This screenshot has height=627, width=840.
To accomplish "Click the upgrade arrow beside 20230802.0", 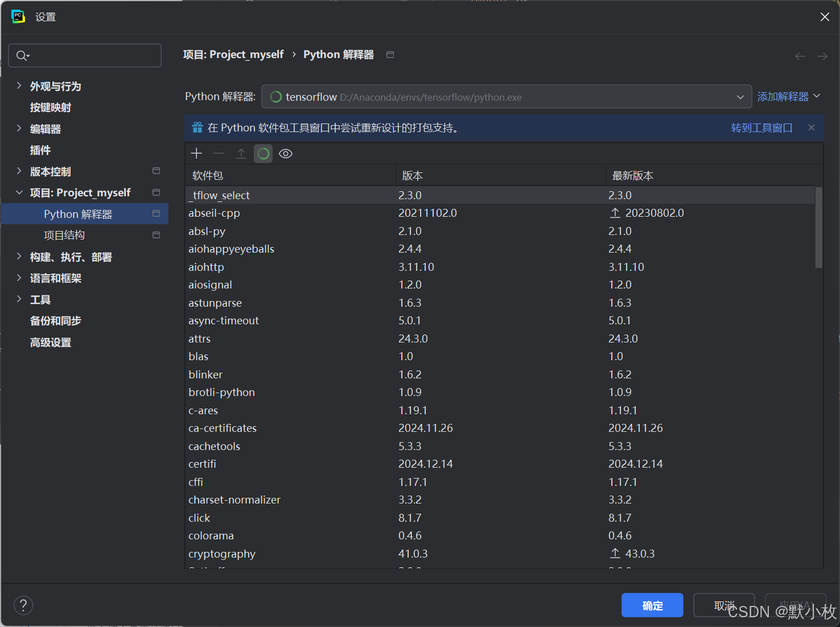I will (x=615, y=213).
